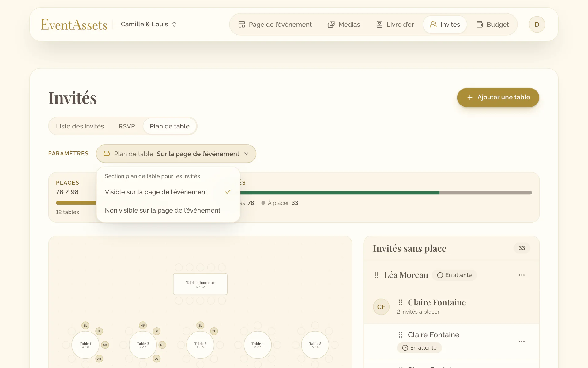Click the CF avatar of Claire Fontaine
Image resolution: width=588 pixels, height=368 pixels.
click(x=381, y=307)
